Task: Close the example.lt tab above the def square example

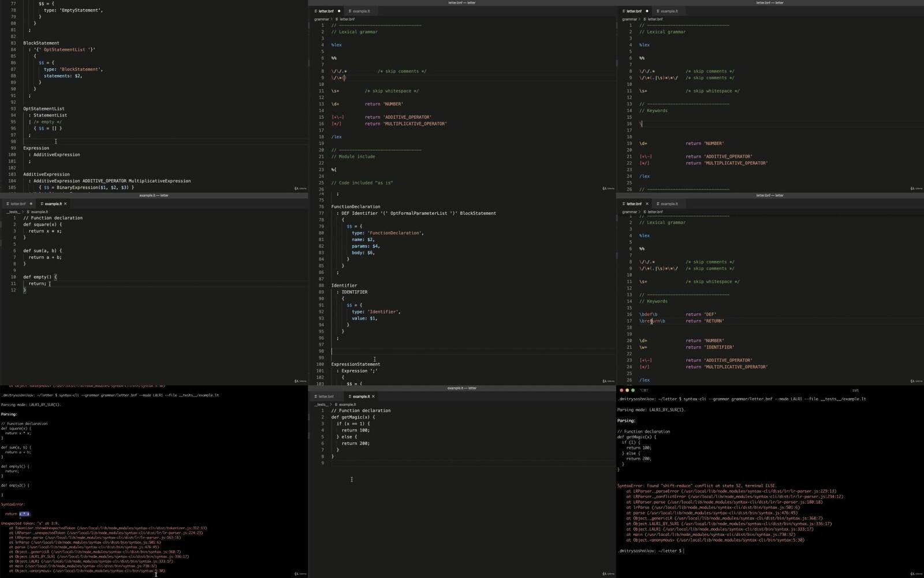Action: (x=65, y=203)
